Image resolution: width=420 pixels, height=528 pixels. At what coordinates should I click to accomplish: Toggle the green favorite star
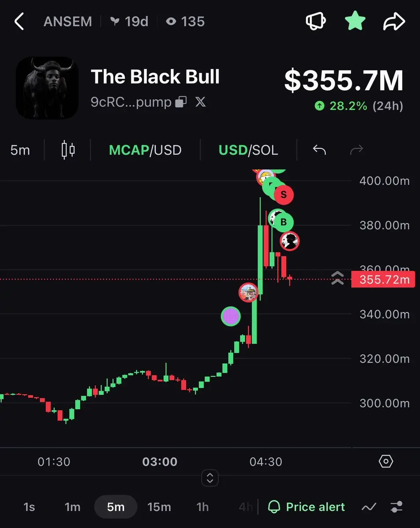pyautogui.click(x=355, y=21)
